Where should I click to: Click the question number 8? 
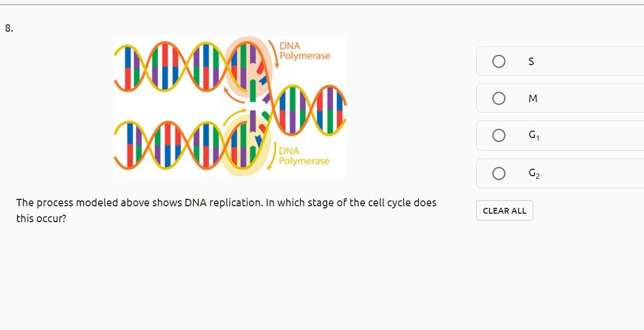point(9,29)
